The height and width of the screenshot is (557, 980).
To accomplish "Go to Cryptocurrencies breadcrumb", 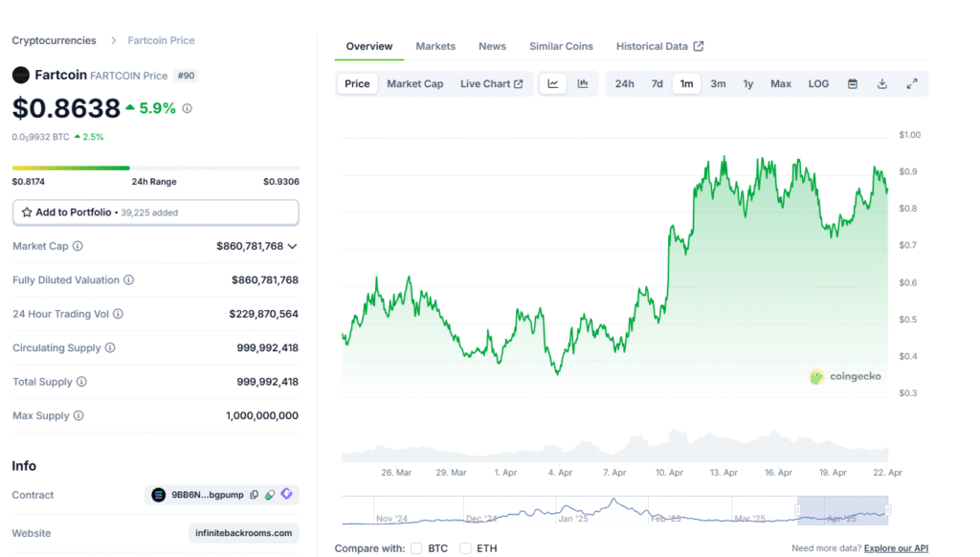I will (x=55, y=40).
